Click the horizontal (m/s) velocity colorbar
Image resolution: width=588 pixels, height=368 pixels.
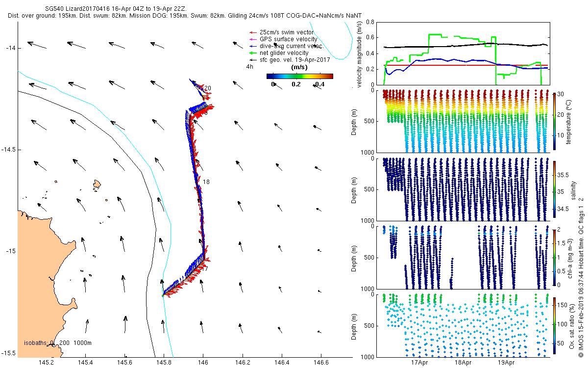[x=299, y=76]
